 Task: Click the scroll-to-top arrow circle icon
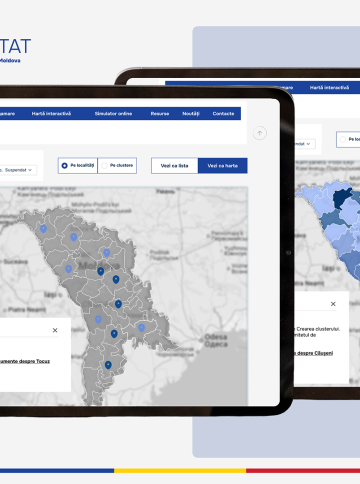tap(260, 133)
